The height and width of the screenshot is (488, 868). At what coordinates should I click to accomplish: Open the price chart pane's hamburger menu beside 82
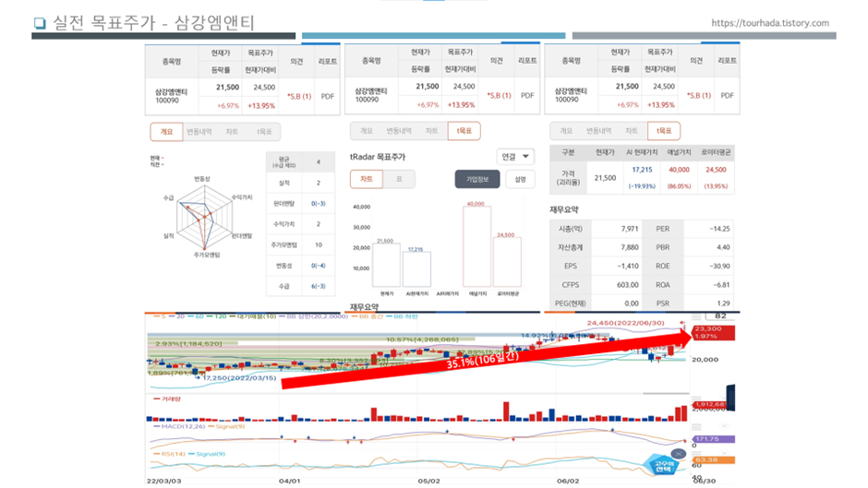point(696,316)
